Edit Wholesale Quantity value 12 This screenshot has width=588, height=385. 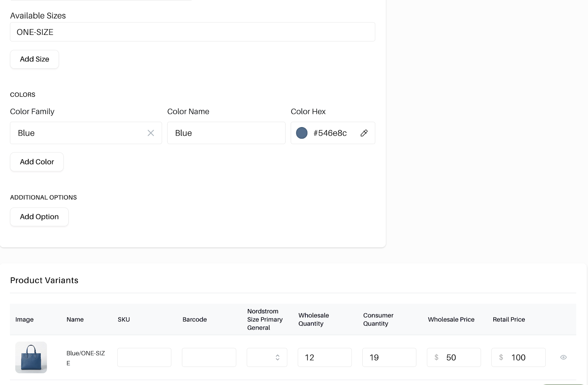point(325,357)
